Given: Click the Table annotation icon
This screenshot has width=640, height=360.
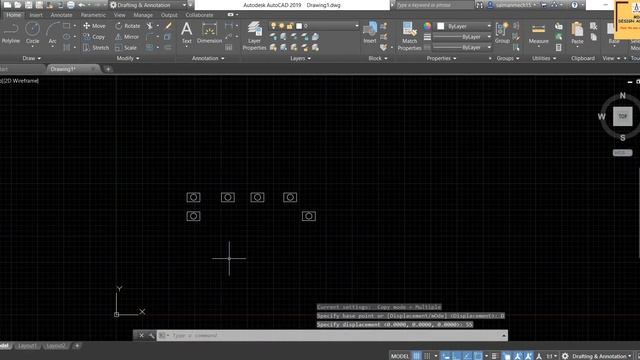Looking at the screenshot, I should pos(229,48).
